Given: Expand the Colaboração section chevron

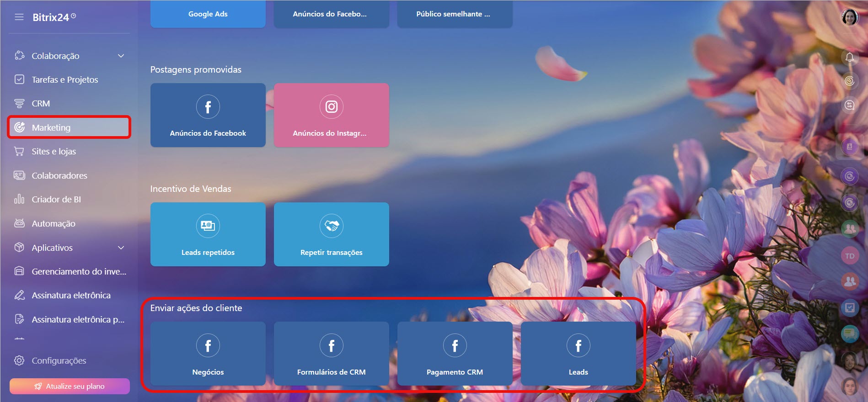Looking at the screenshot, I should click(x=121, y=56).
